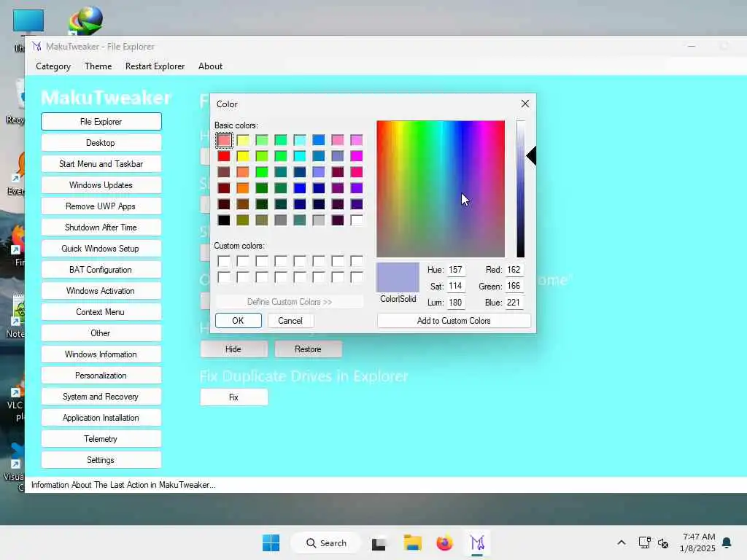This screenshot has height=560, width=747.
Task: Open Task View from taskbar
Action: point(379,542)
